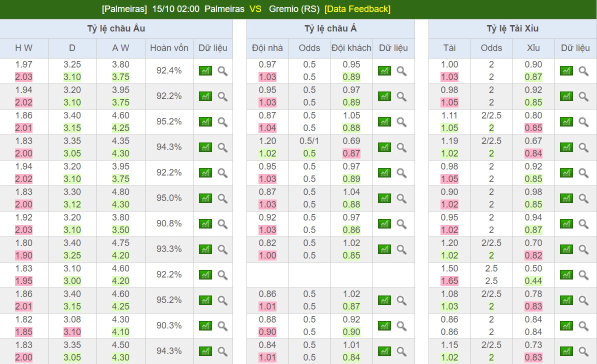Click the 1.11 Tài opening value
This screenshot has height=364, width=597.
tap(449, 115)
